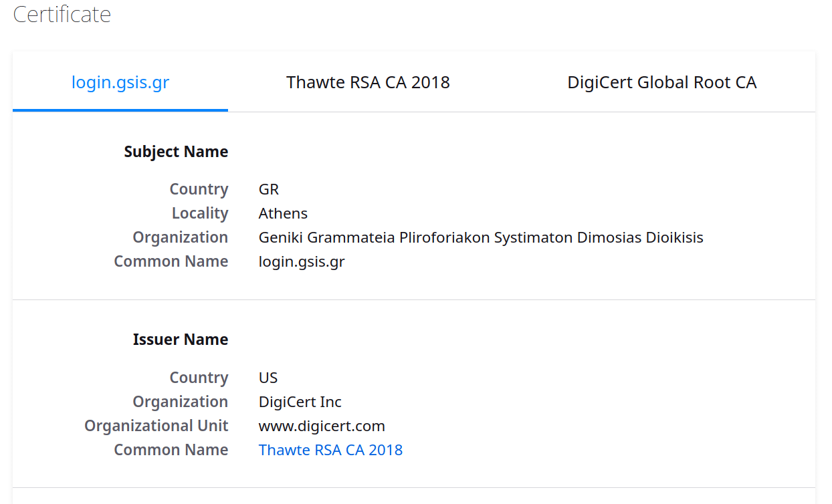Click the Common Name label under Subject Name
Screen dimensions: 832x504
click(x=171, y=261)
